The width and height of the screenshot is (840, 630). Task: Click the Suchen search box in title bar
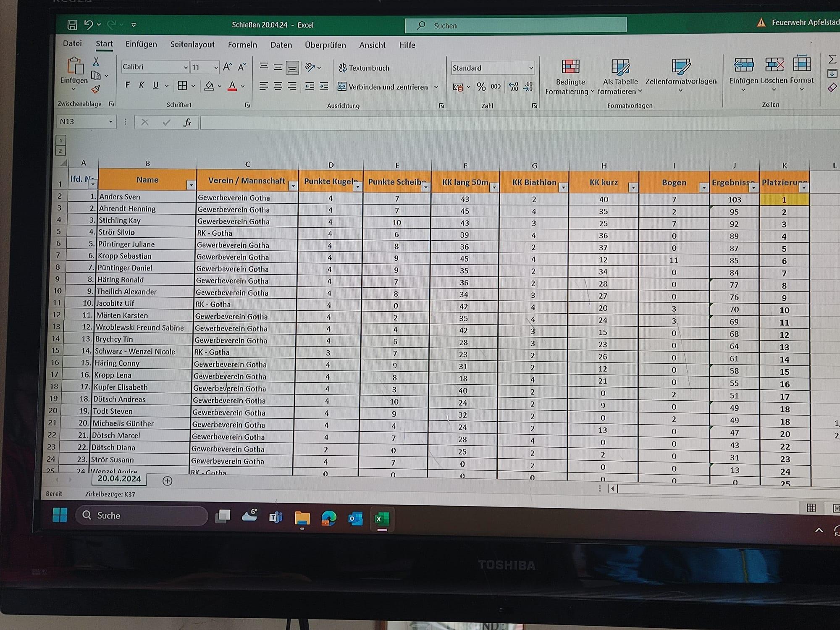(516, 25)
